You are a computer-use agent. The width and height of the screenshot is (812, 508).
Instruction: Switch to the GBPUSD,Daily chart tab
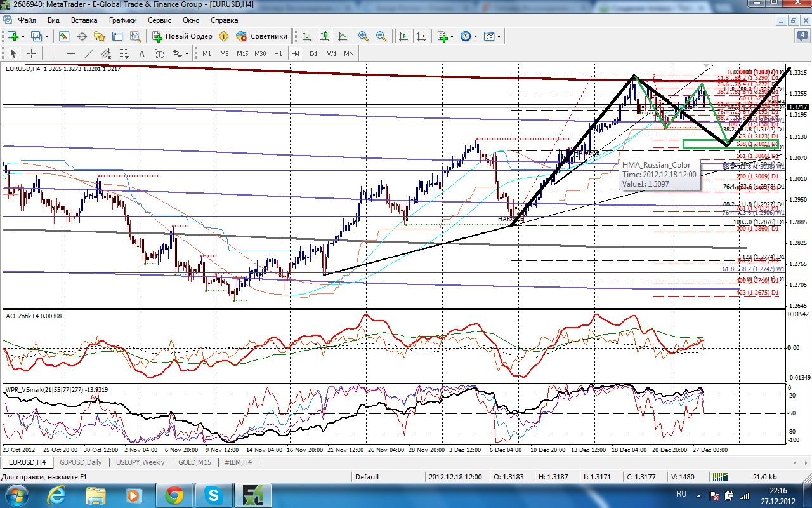[x=79, y=462]
